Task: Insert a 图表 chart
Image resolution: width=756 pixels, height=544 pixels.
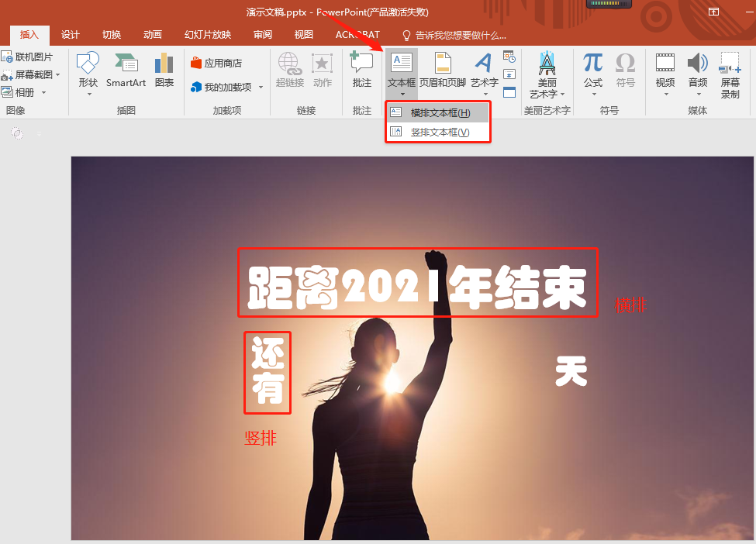Action: pyautogui.click(x=164, y=71)
